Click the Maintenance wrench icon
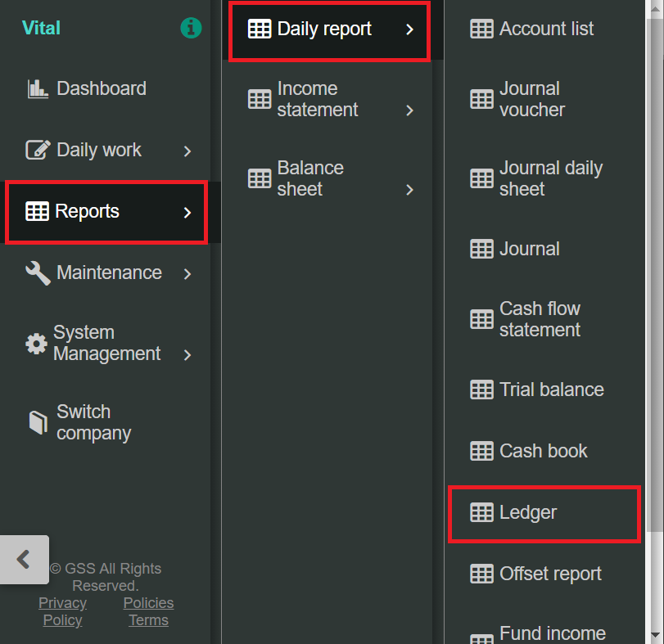The height and width of the screenshot is (644, 664). [38, 273]
